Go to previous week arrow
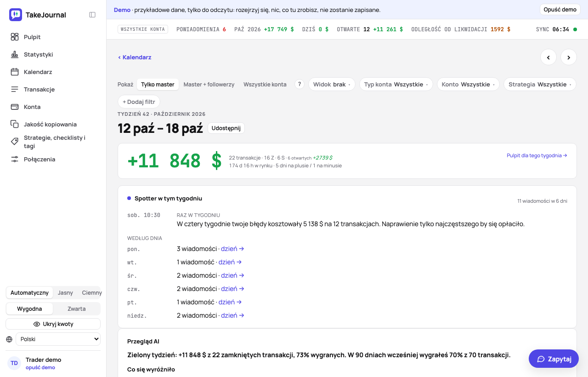This screenshot has height=377, width=588. click(548, 57)
